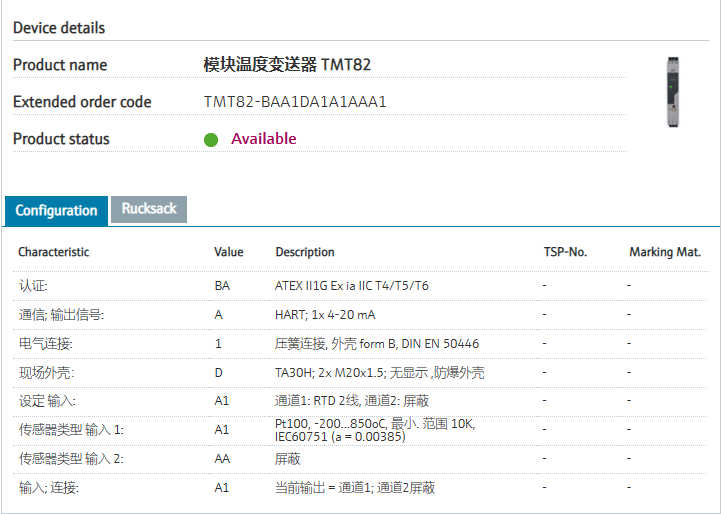Click the Value column header

(x=228, y=252)
